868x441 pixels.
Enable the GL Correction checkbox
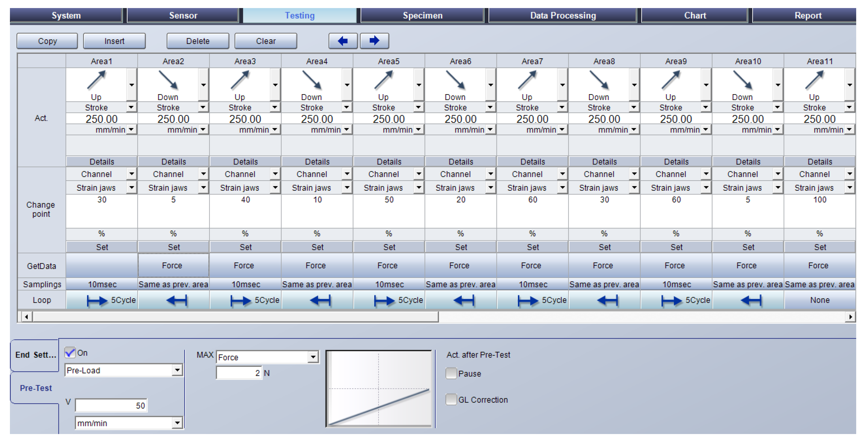click(451, 400)
